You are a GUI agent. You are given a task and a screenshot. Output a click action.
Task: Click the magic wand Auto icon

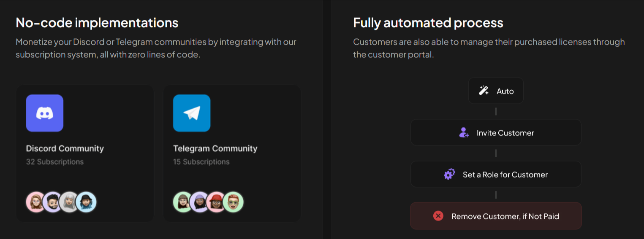click(x=484, y=91)
